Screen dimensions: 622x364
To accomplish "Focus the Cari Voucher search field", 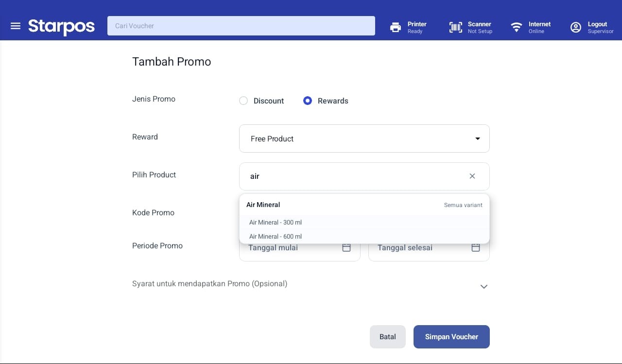I will (x=241, y=26).
